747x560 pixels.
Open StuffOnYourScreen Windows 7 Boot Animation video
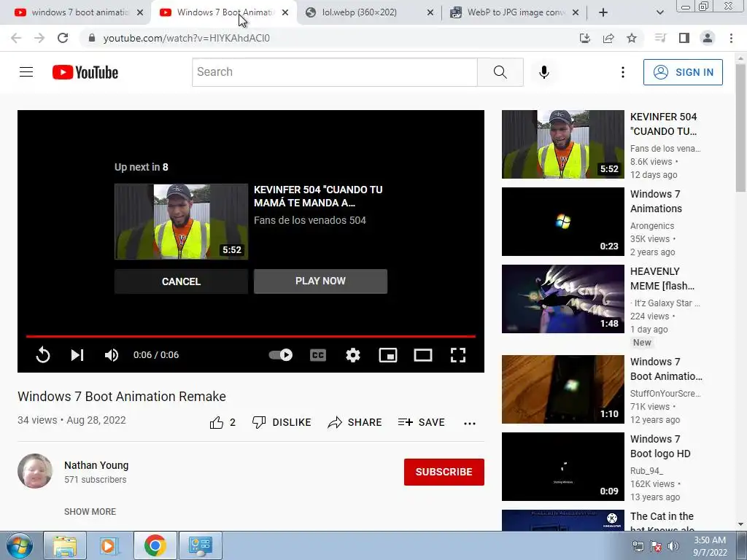click(x=562, y=389)
